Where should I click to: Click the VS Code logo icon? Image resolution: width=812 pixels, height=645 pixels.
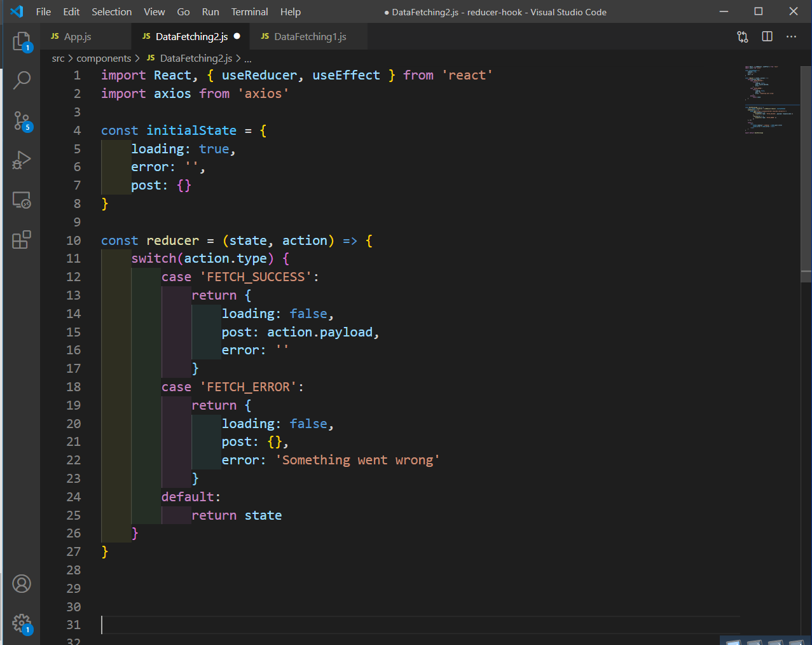coord(17,11)
